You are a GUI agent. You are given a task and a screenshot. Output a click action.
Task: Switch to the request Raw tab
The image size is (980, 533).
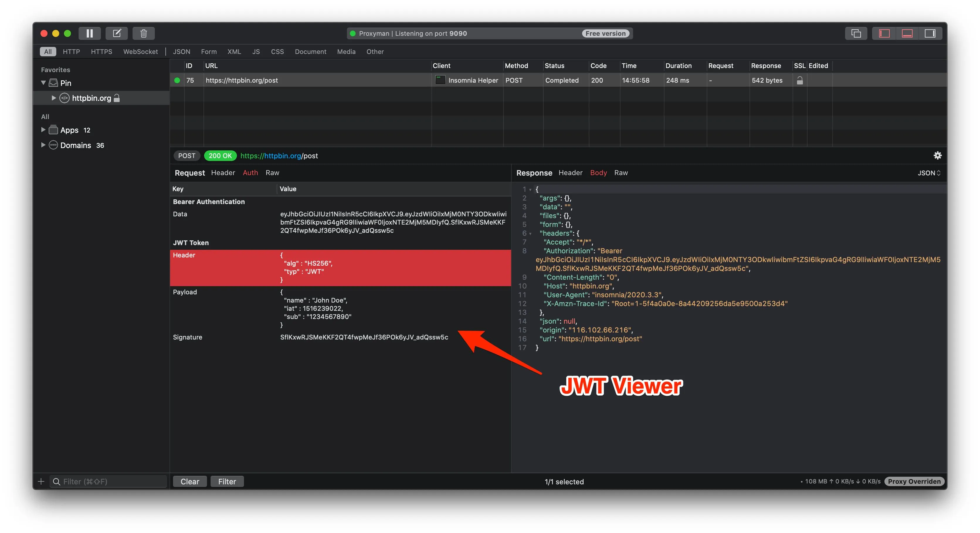pos(272,173)
